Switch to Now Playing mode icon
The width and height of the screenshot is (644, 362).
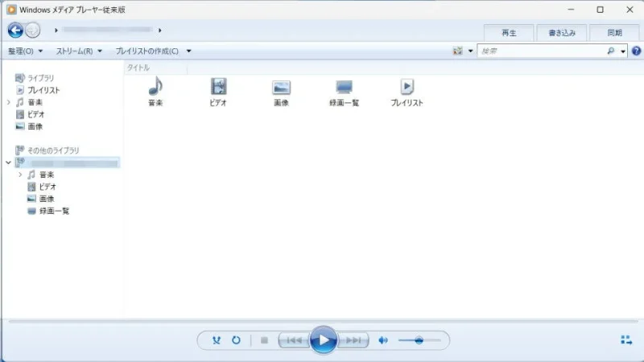pos(626,340)
